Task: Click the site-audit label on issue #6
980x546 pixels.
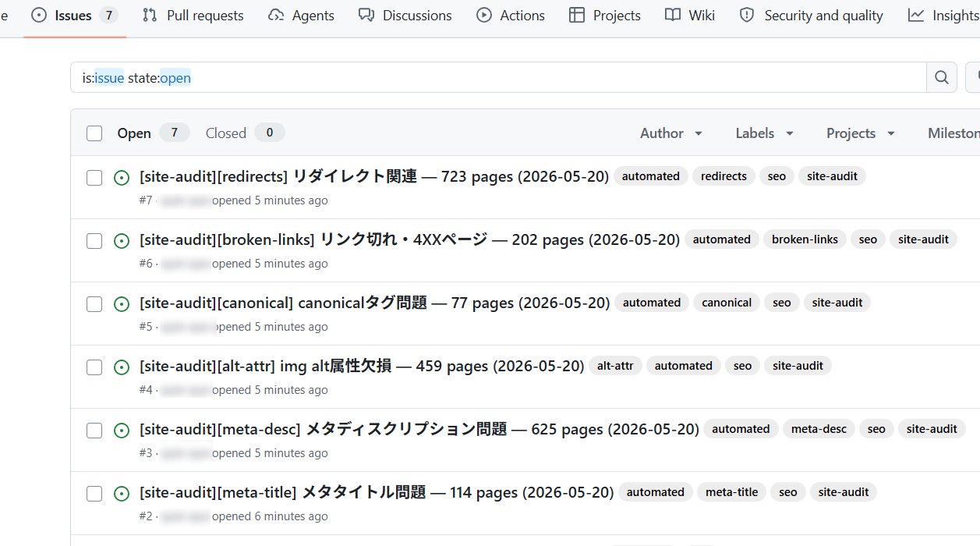Action: [923, 239]
